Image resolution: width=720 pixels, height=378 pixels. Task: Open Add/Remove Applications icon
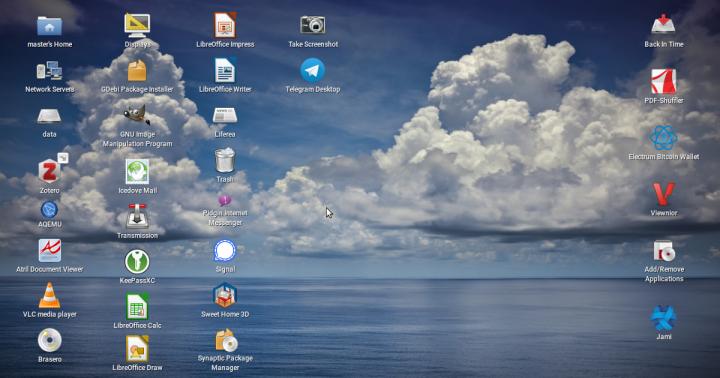click(x=664, y=251)
